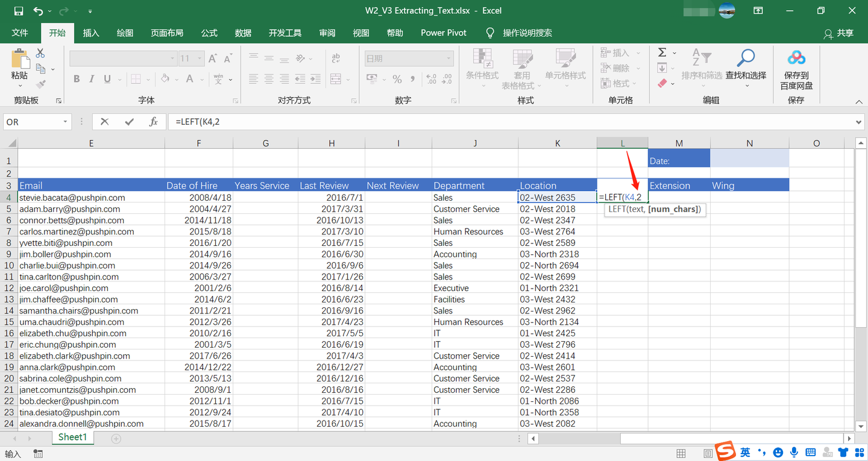Toggle Underline formatting
Image resolution: width=868 pixels, height=461 pixels.
107,79
